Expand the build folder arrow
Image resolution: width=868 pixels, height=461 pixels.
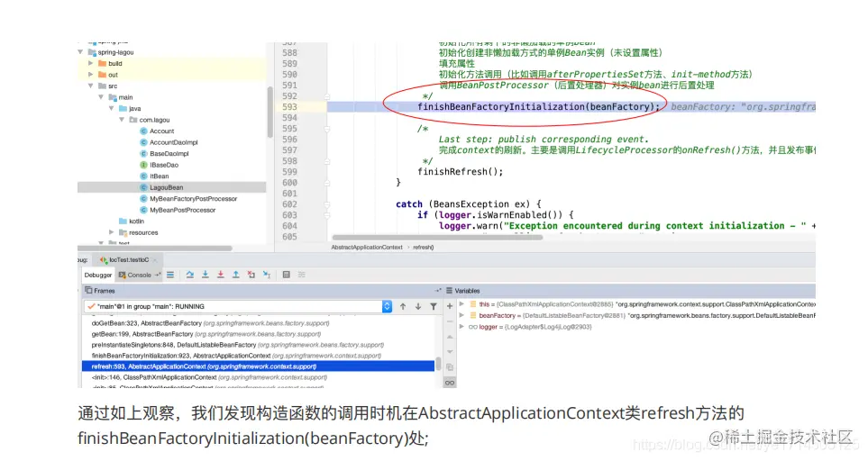[x=91, y=63]
